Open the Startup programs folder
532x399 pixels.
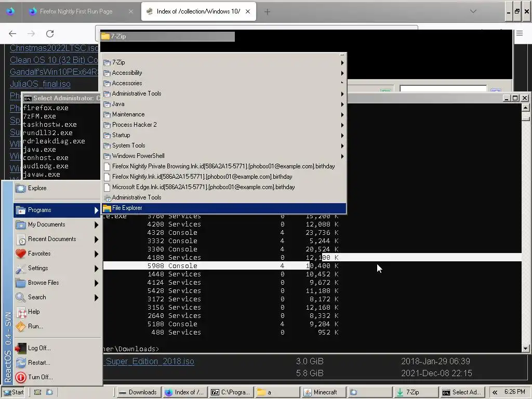pyautogui.click(x=224, y=135)
